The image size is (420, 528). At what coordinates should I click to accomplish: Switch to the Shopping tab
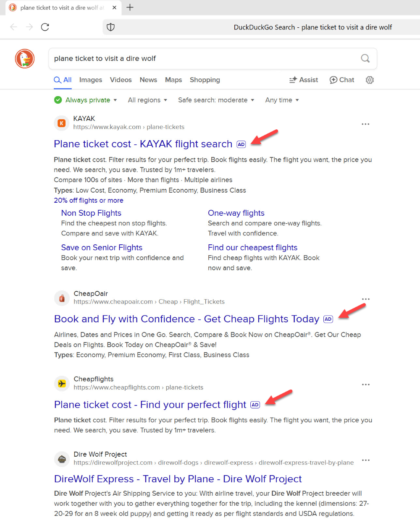pyautogui.click(x=205, y=80)
